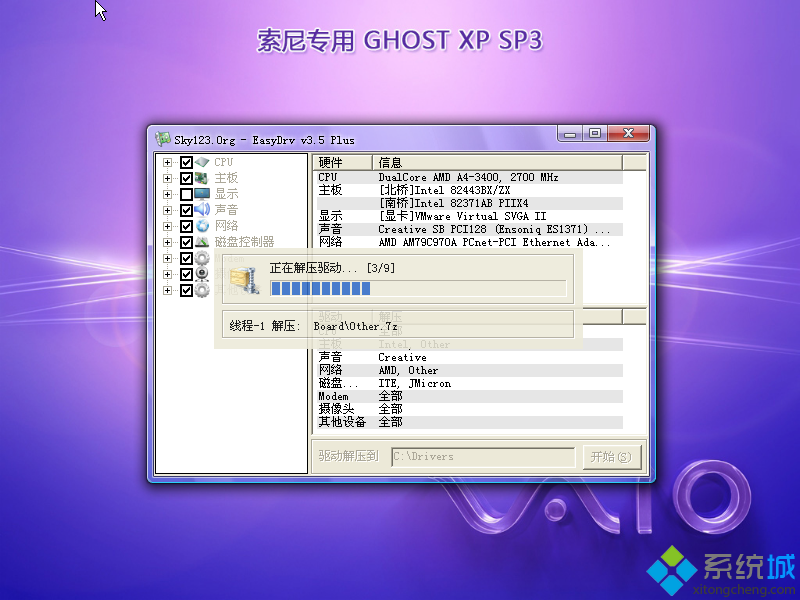The height and width of the screenshot is (600, 800).
Task: Click the CPU chip icon in tree
Action: pyautogui.click(x=202, y=162)
